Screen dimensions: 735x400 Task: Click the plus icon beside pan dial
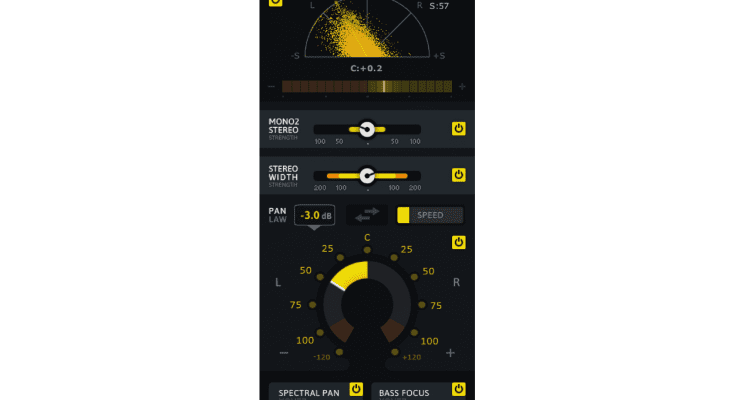pyautogui.click(x=450, y=353)
